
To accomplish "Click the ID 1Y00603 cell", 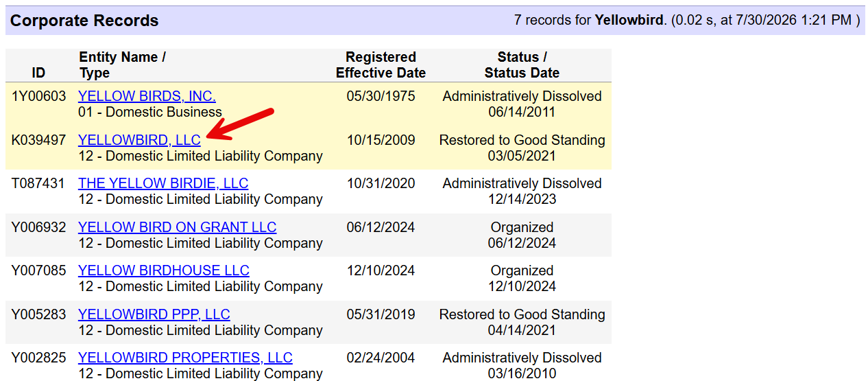I will (x=38, y=96).
